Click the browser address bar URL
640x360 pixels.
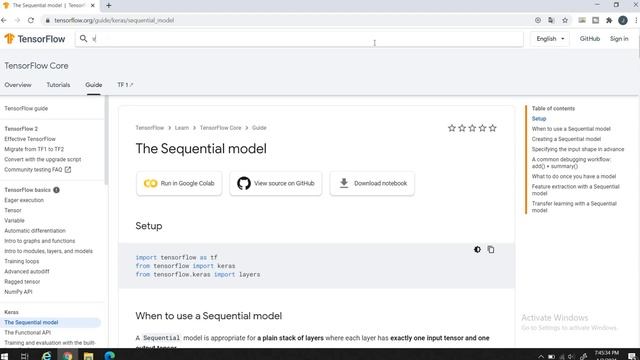point(114,20)
